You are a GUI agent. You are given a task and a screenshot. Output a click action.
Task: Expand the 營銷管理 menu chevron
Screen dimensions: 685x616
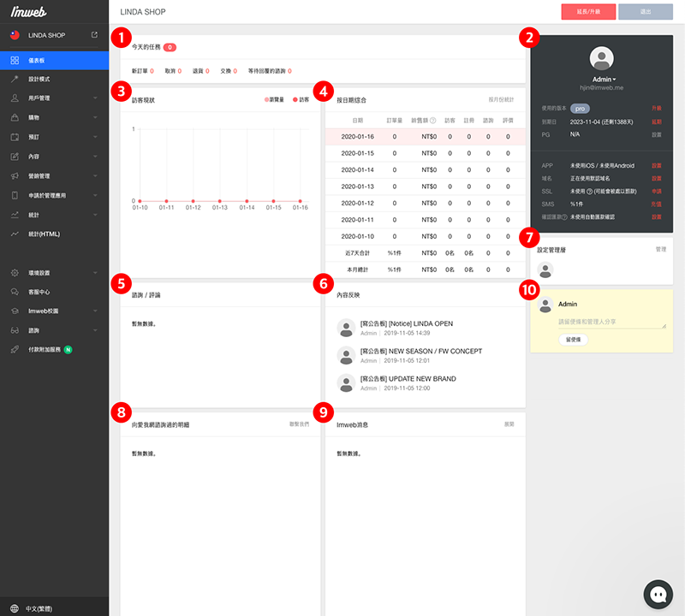95,176
